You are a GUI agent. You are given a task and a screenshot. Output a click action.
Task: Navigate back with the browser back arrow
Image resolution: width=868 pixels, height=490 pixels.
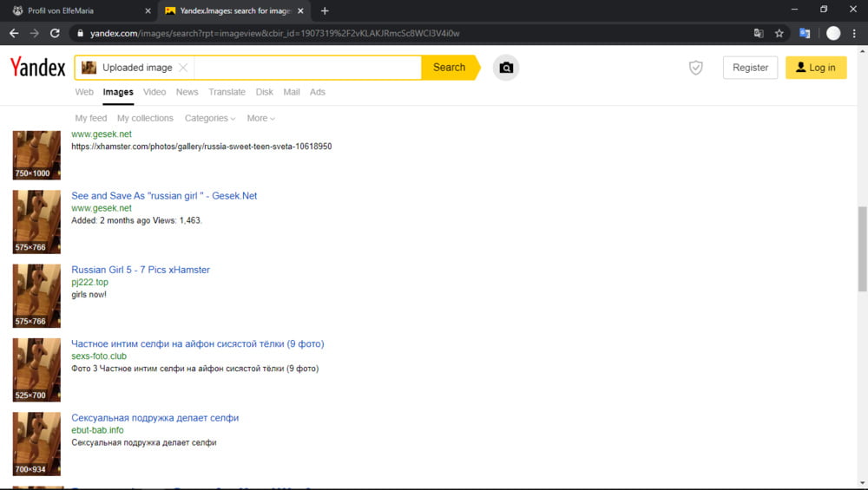click(x=14, y=33)
